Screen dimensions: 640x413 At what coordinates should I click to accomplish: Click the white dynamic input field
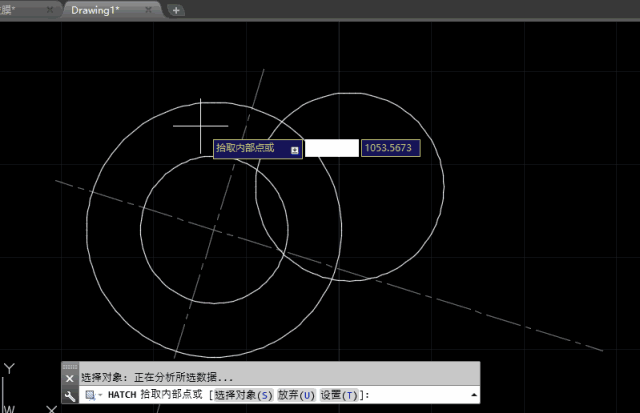[331, 148]
